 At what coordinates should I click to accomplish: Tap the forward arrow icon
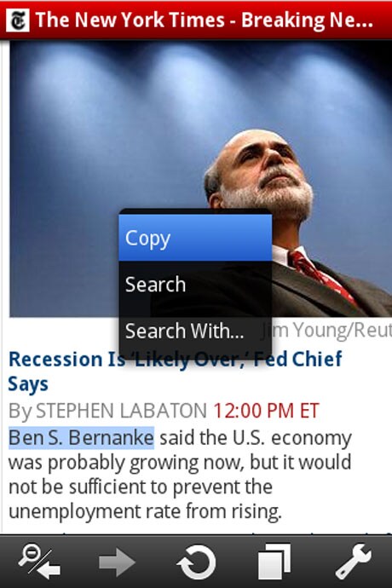point(117,562)
